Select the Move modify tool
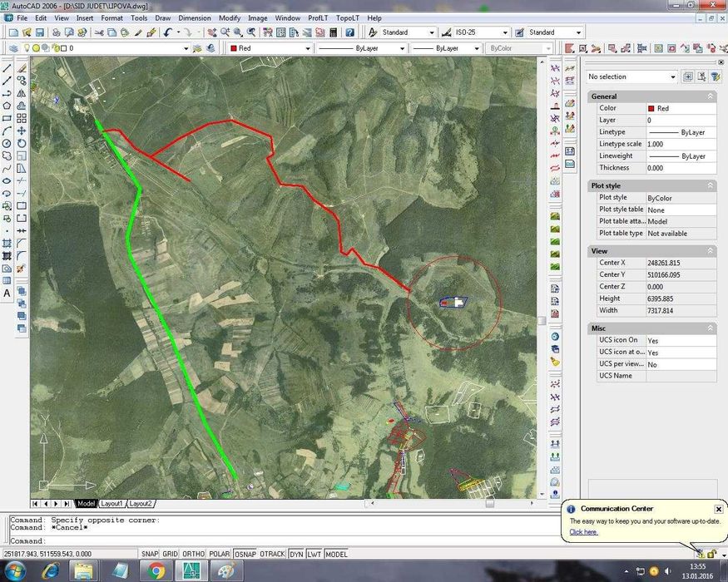Viewport: 728px width, 582px height. click(22, 131)
